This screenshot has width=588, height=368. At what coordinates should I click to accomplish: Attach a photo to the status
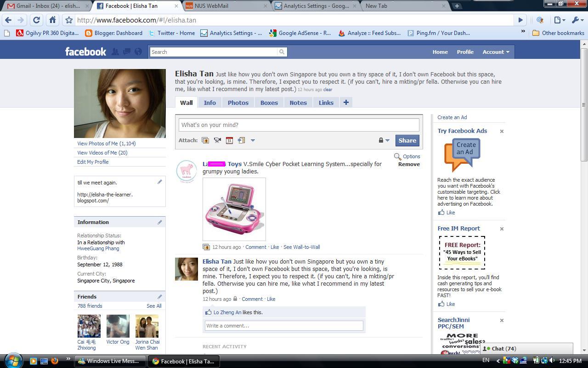[205, 140]
